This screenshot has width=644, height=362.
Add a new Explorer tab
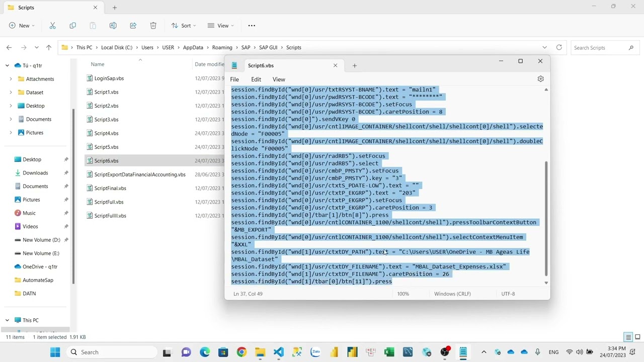(114, 8)
